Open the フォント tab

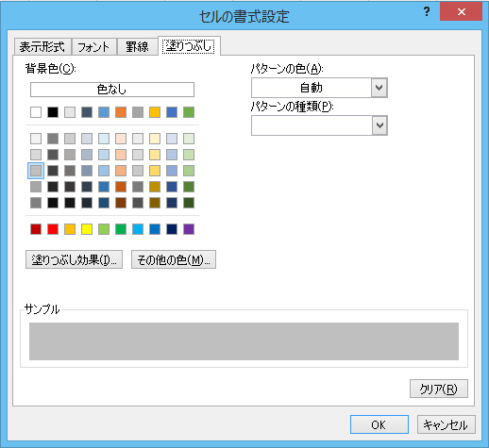point(94,47)
